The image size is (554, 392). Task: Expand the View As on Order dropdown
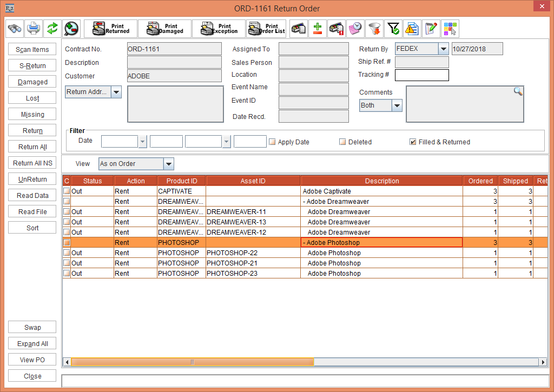tap(168, 164)
